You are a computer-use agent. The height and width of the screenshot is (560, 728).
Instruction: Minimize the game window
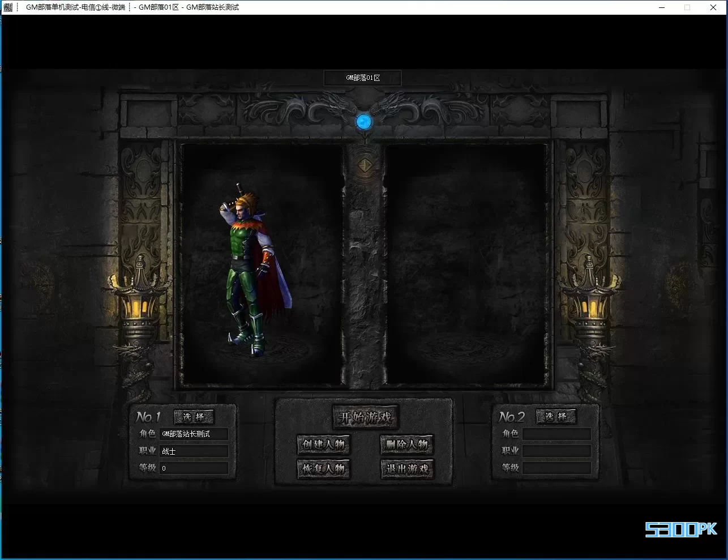tap(661, 7)
